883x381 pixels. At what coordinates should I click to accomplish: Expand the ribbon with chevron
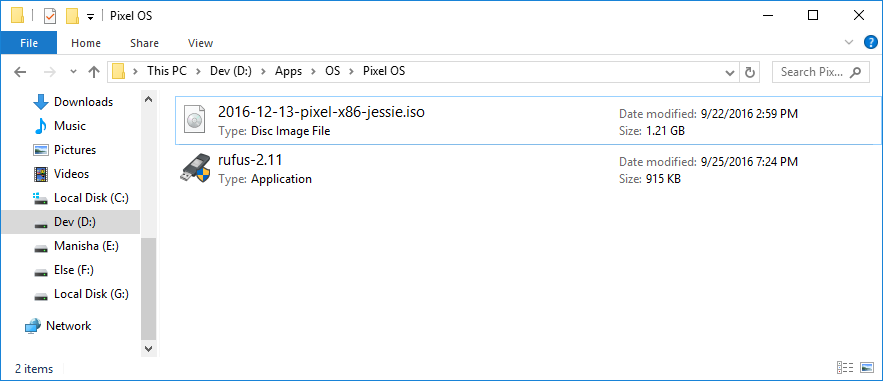[849, 42]
